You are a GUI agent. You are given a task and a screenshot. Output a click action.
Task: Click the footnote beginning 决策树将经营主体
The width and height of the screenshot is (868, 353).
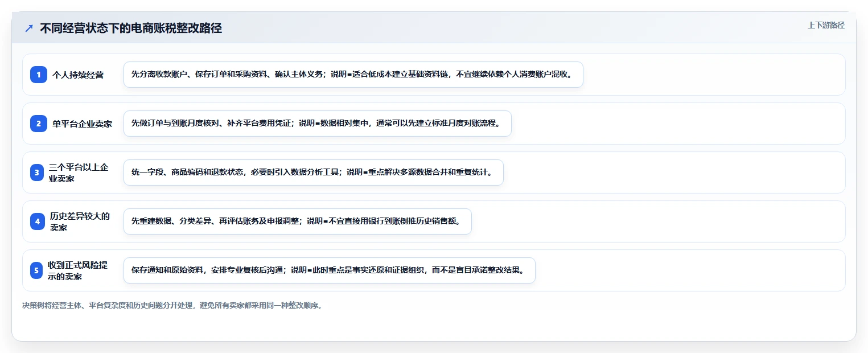[x=173, y=305]
